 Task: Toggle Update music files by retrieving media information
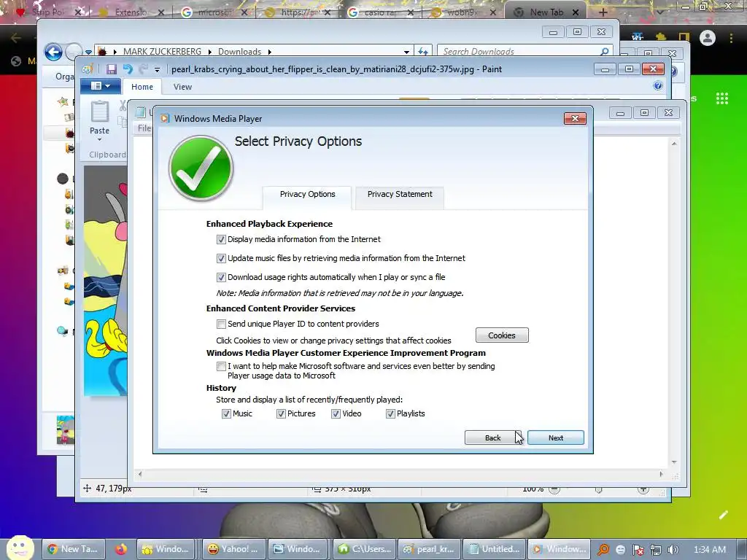pos(221,259)
